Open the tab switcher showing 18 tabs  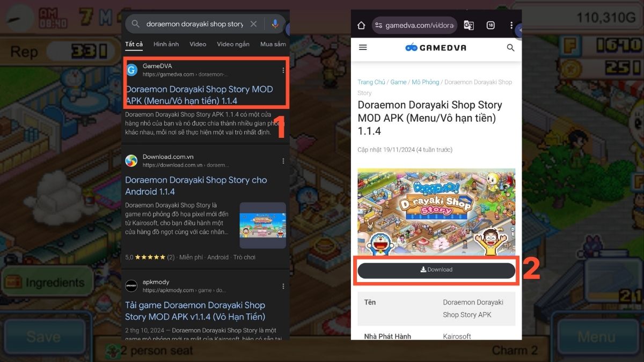[x=491, y=25]
